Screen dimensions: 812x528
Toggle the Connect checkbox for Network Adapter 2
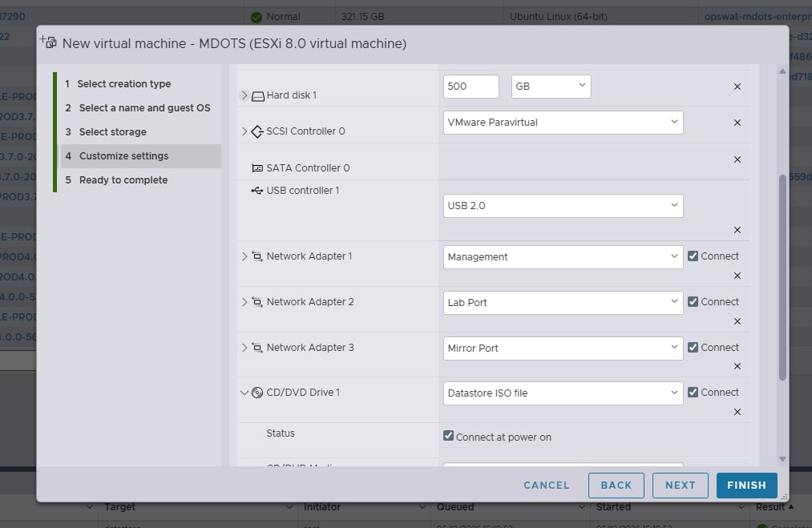pyautogui.click(x=693, y=301)
